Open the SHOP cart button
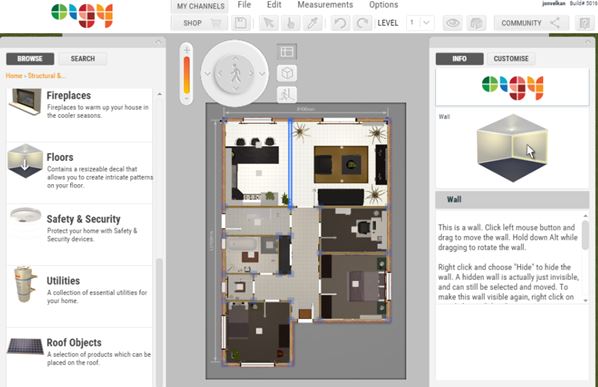Image resolution: width=598 pixels, height=387 pixels. (199, 23)
